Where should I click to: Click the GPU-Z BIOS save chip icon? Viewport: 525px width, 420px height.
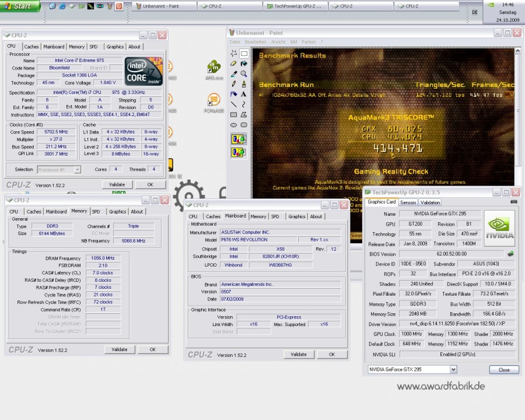(x=510, y=254)
